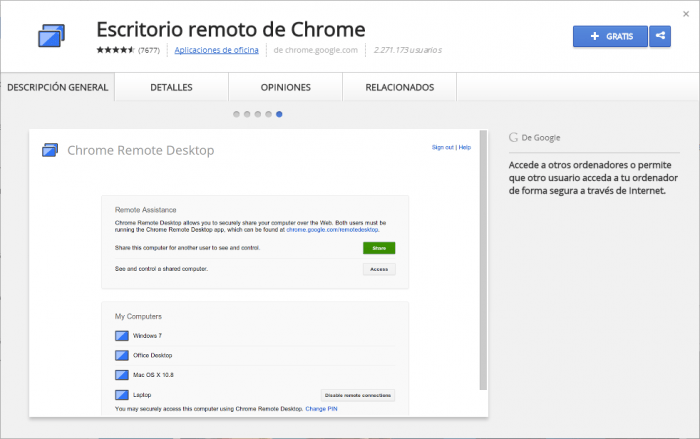Open the star rating reviews
700x439 pixels.
pyautogui.click(x=115, y=50)
